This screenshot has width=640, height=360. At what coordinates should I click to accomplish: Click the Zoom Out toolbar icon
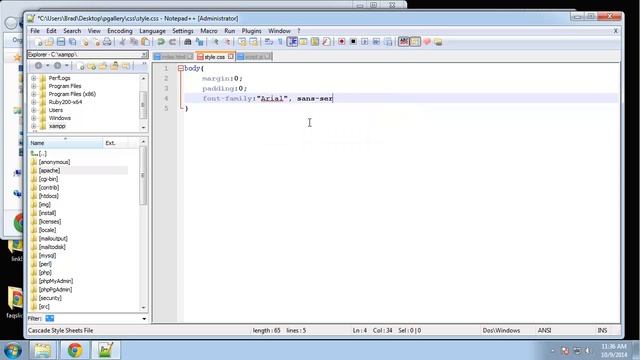(227, 42)
